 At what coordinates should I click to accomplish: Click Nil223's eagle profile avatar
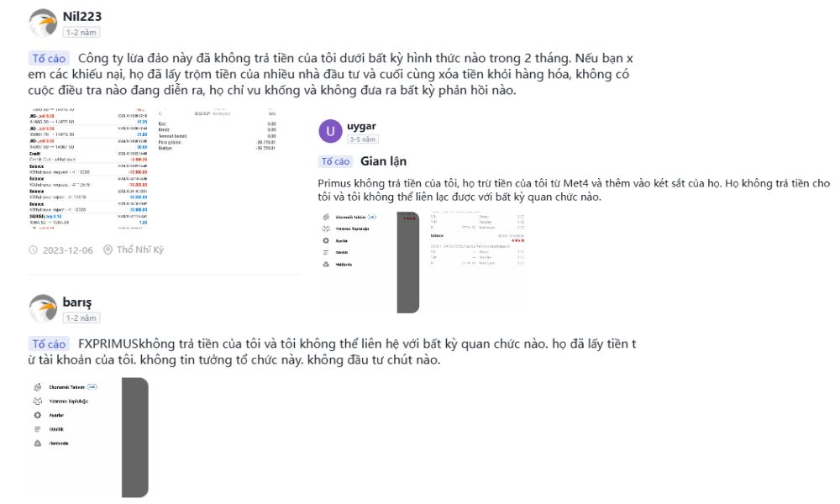point(43,23)
